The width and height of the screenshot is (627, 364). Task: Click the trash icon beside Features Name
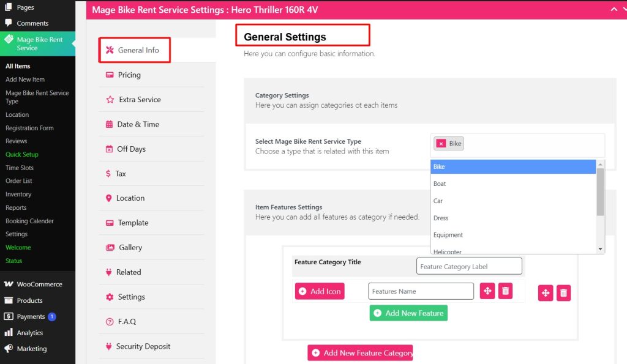tap(505, 291)
